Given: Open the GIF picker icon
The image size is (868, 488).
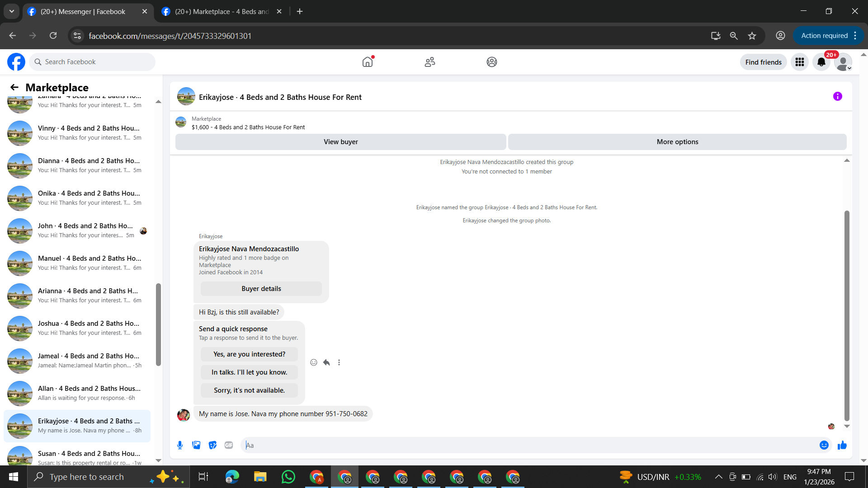Looking at the screenshot, I should (x=229, y=445).
